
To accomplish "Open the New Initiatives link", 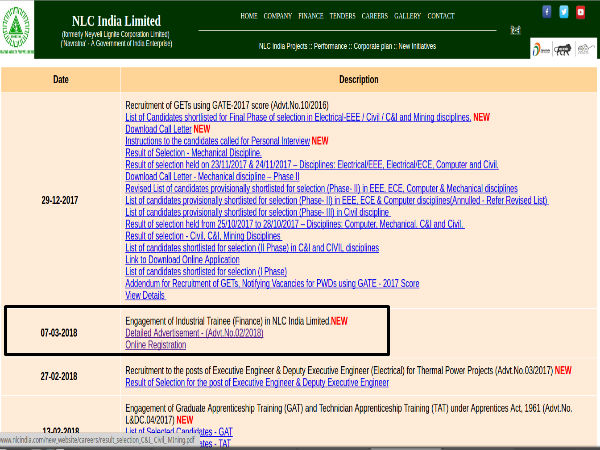I will (417, 46).
